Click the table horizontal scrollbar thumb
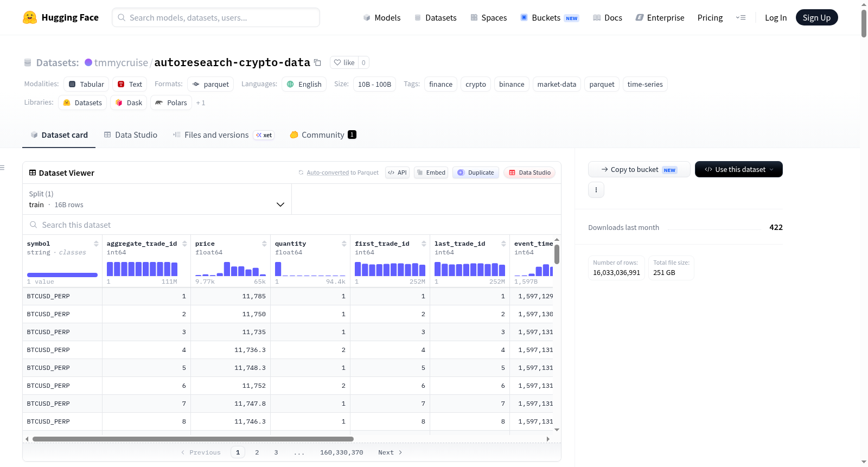Viewport: 868px width, 467px height. (x=193, y=439)
